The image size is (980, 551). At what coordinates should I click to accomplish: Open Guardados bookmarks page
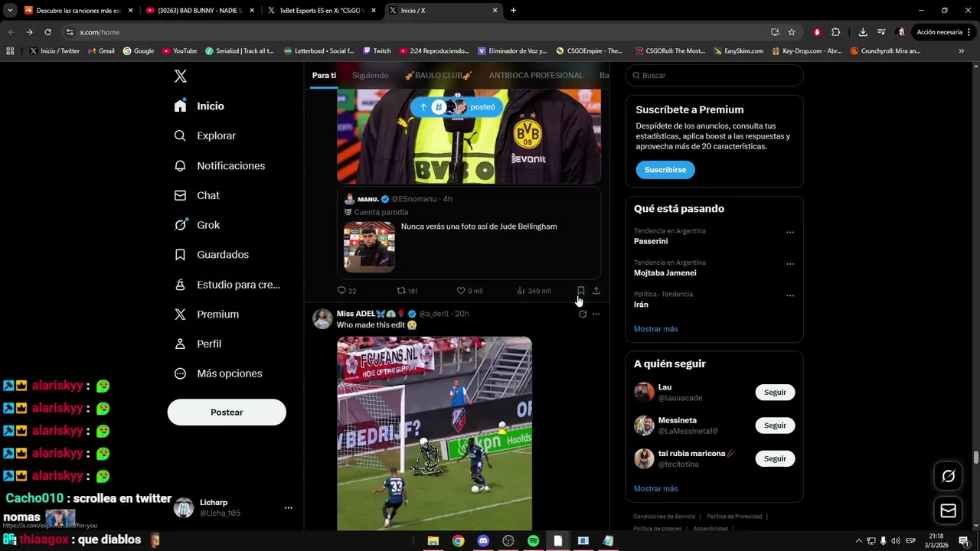[211, 254]
